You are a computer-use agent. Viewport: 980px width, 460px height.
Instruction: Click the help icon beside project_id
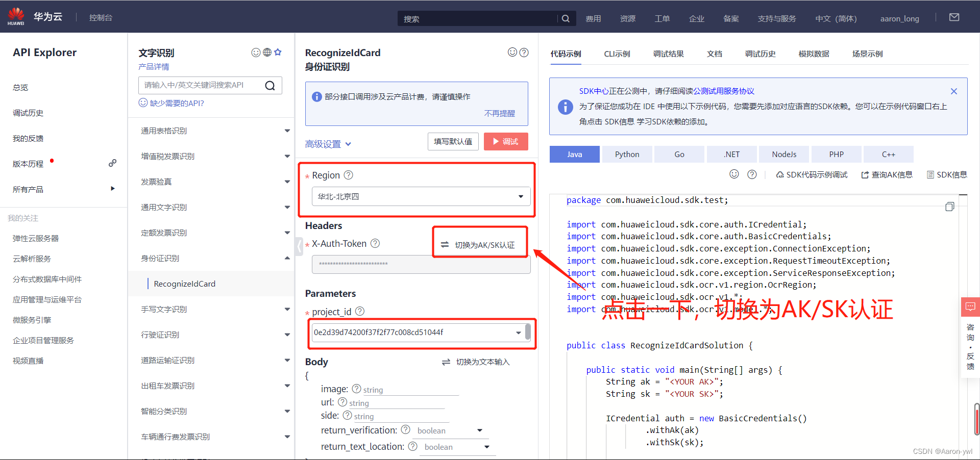point(360,311)
